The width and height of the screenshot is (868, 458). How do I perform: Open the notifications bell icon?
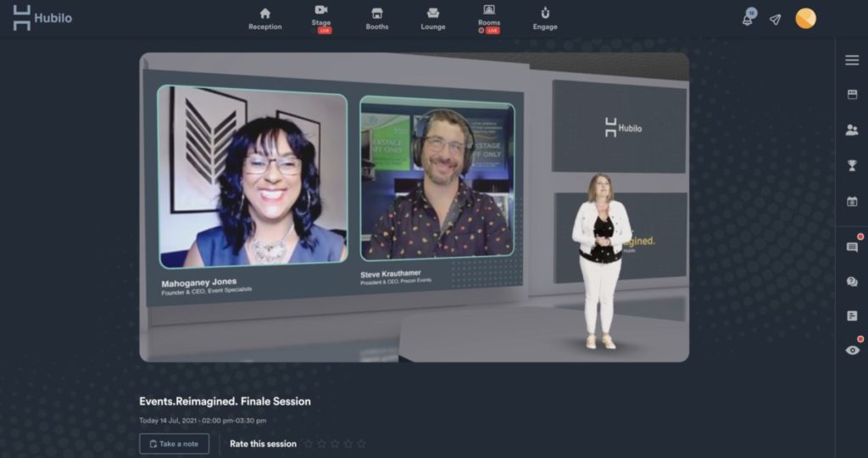coord(748,19)
